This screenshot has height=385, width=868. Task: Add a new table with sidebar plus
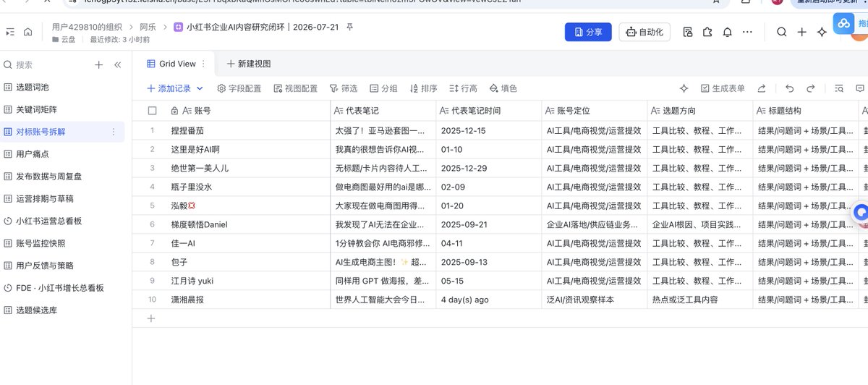(x=99, y=64)
